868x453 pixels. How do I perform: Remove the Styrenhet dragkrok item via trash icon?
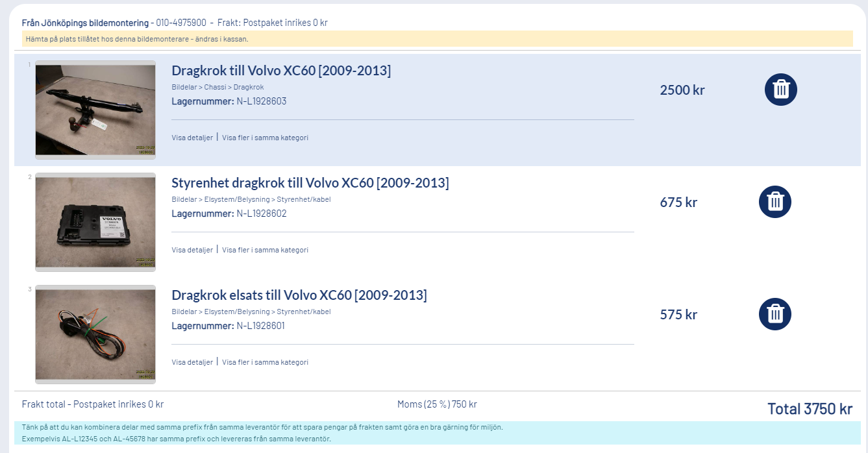pyautogui.click(x=775, y=202)
